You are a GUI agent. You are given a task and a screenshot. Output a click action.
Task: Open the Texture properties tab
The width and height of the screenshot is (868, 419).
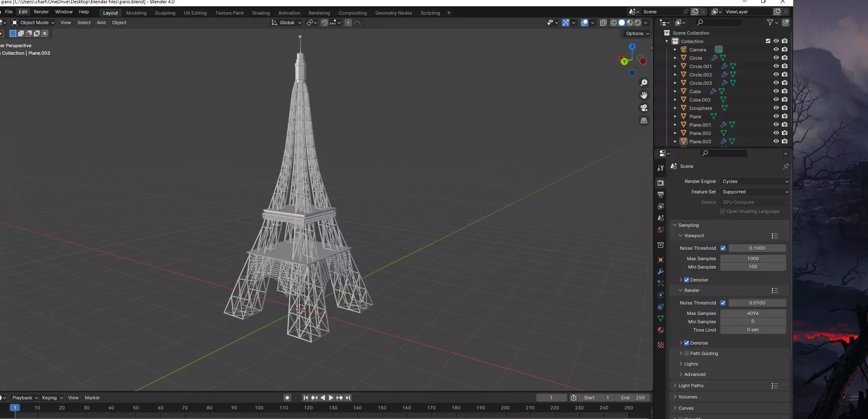[x=661, y=345]
